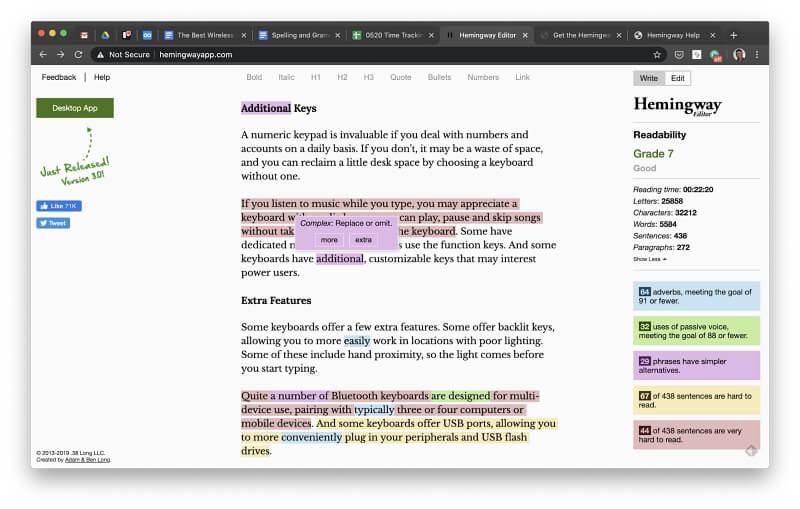Click the blue adverbs count box

point(696,296)
